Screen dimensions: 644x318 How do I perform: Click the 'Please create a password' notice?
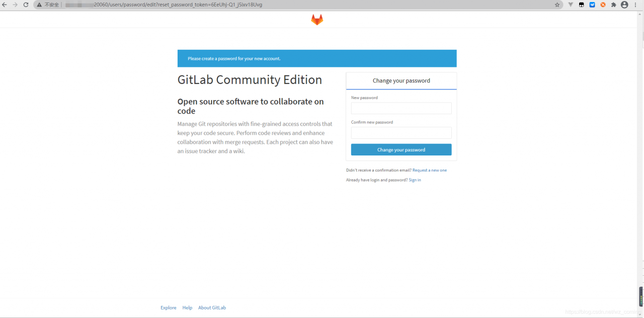[x=317, y=58]
